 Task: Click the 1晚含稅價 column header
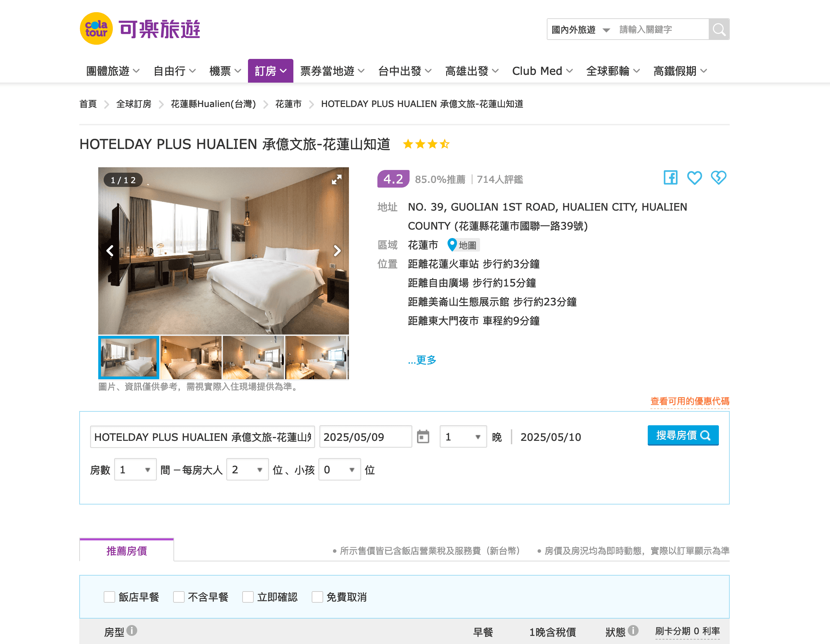click(553, 632)
